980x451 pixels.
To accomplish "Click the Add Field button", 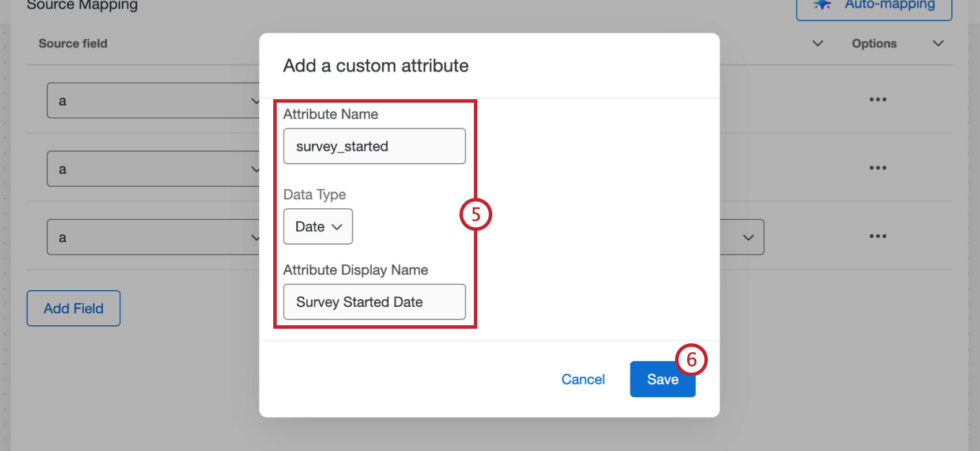I will [x=74, y=309].
